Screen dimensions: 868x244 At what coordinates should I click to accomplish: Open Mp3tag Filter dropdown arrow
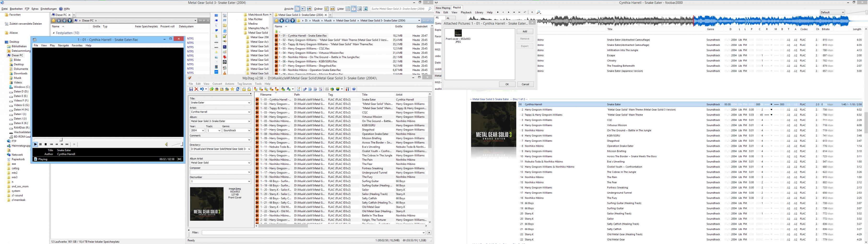tap(423, 232)
